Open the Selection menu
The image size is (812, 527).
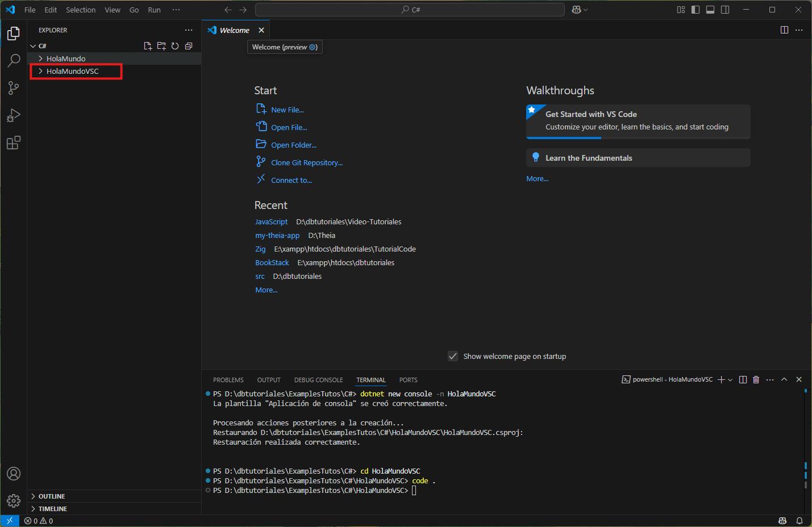81,10
